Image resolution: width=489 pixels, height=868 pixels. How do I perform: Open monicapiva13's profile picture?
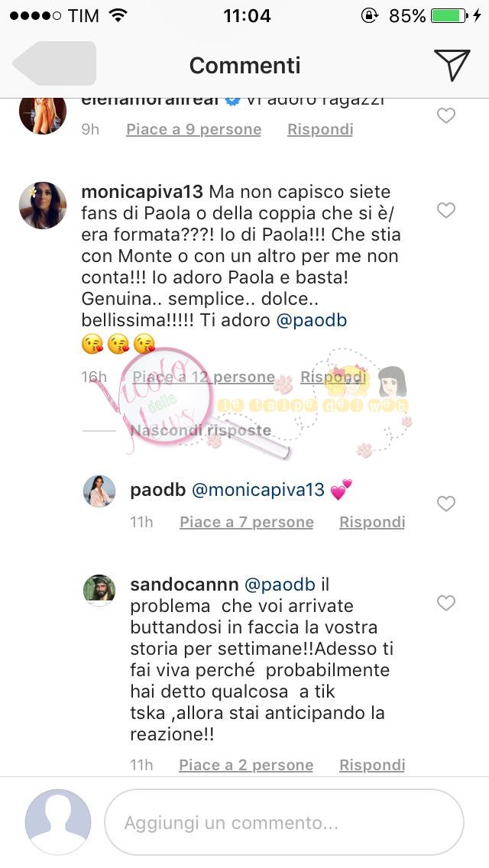click(x=43, y=205)
